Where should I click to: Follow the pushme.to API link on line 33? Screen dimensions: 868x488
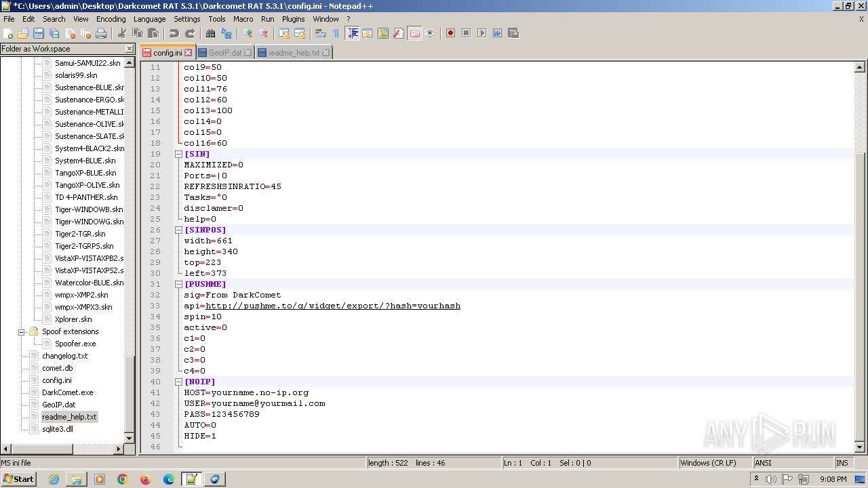pyautogui.click(x=333, y=306)
